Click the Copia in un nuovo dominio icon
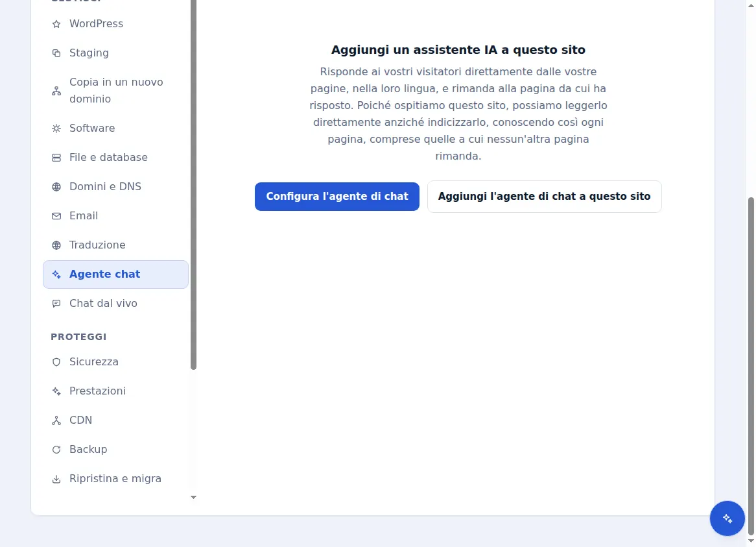The height and width of the screenshot is (547, 756). (56, 91)
